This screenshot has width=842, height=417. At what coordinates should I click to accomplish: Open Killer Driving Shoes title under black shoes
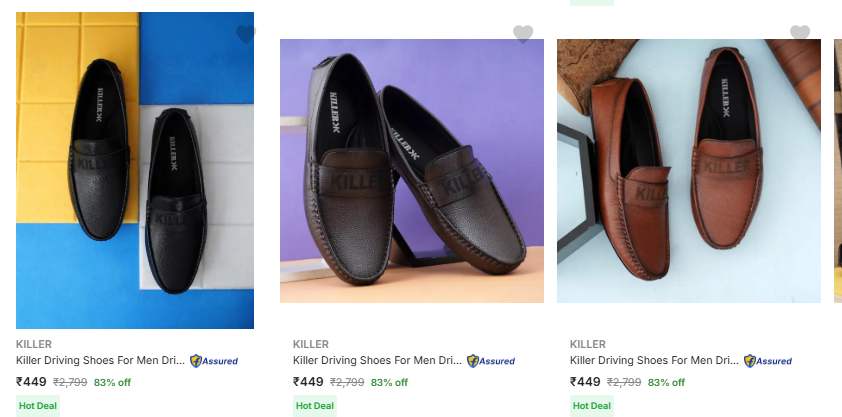click(100, 361)
